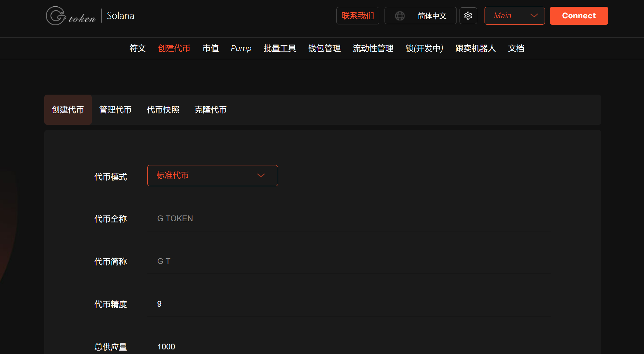
Task: Switch to the 代币快照 tab
Action: [x=163, y=110]
